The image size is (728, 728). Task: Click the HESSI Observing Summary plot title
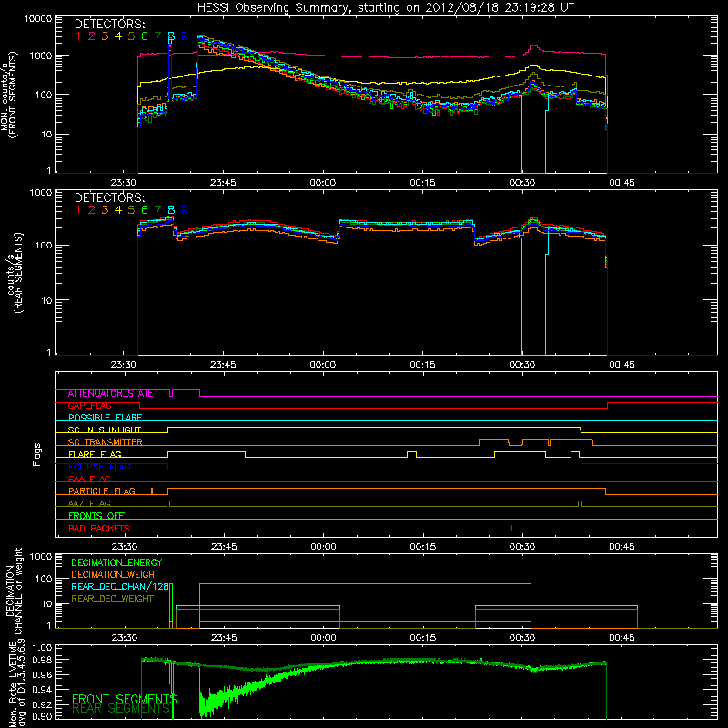385,8
